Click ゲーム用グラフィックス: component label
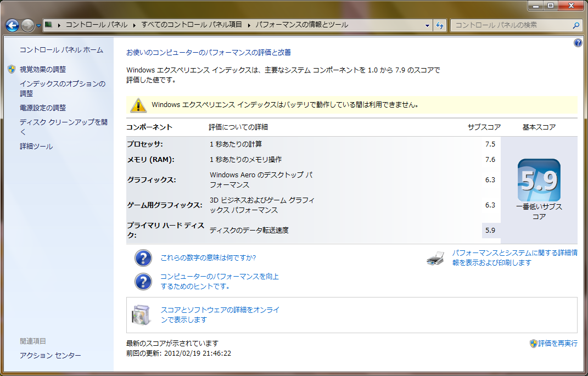 tap(165, 205)
